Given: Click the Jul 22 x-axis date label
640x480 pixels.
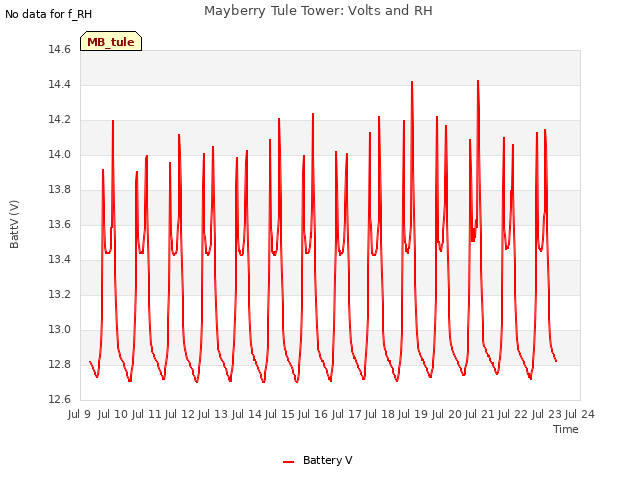Looking at the screenshot, I should [513, 414].
